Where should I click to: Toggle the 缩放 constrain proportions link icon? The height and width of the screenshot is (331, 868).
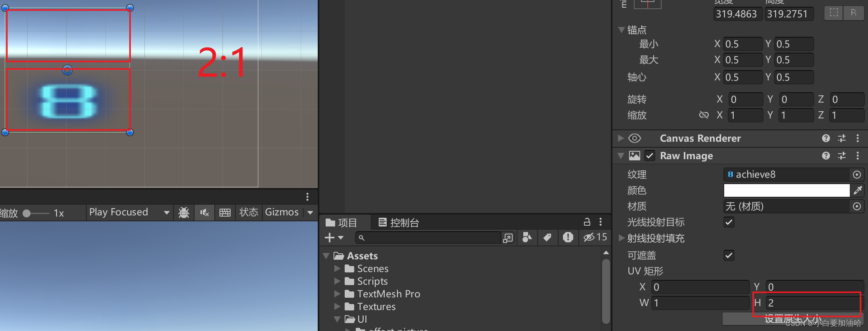[704, 115]
